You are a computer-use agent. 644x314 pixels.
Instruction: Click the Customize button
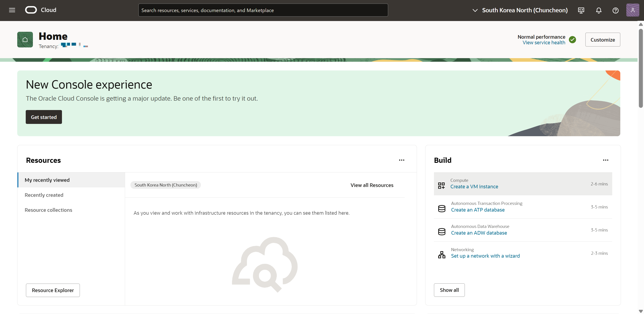(x=602, y=40)
